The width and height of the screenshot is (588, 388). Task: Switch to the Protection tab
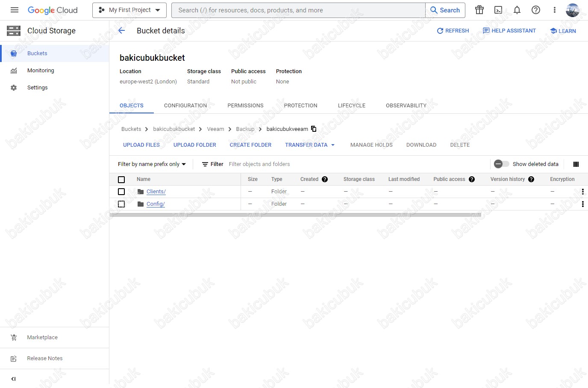pyautogui.click(x=301, y=106)
